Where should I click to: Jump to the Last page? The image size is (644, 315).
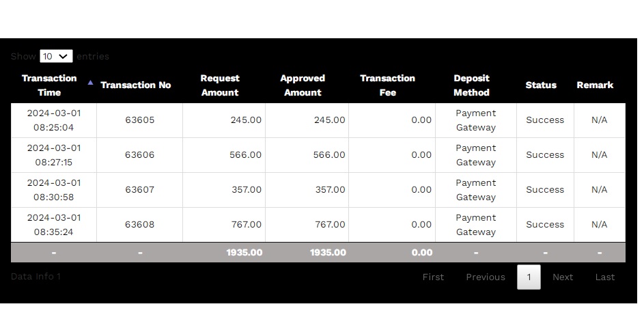click(x=605, y=277)
